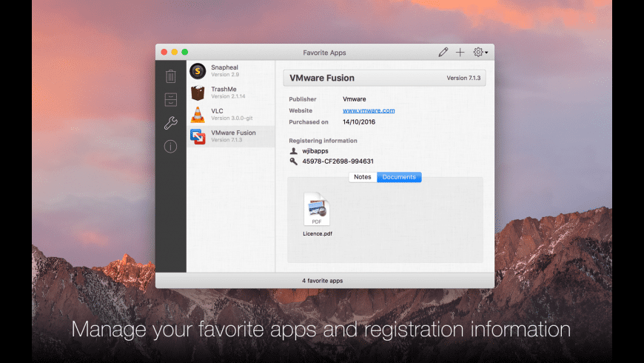
Task: Click Version 7.1.3 in the header
Action: [x=463, y=78]
